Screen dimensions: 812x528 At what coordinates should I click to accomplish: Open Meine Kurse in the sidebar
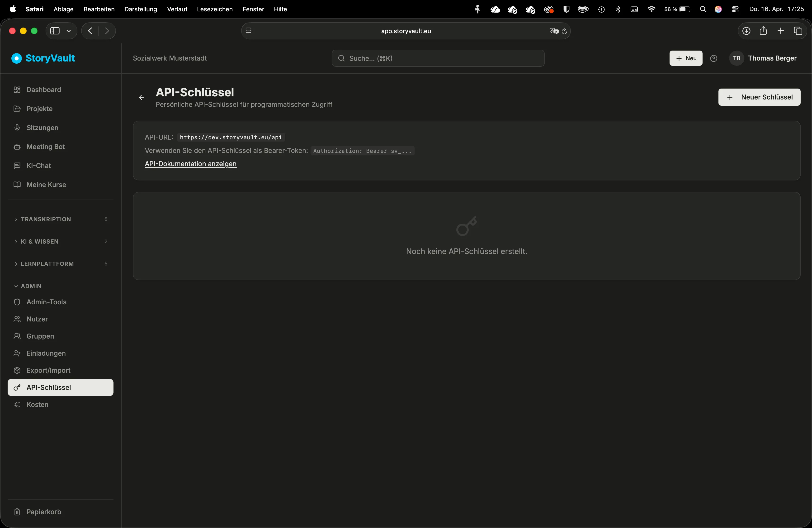[x=60, y=184]
